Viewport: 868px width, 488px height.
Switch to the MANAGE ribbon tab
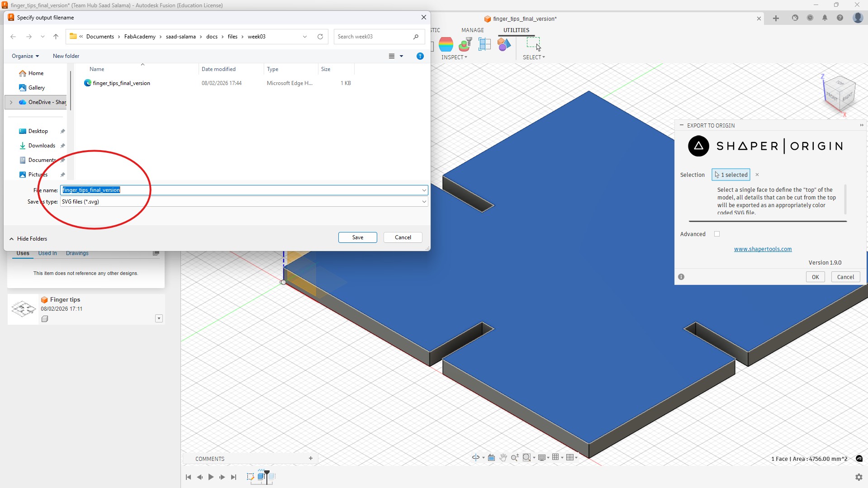[472, 30]
